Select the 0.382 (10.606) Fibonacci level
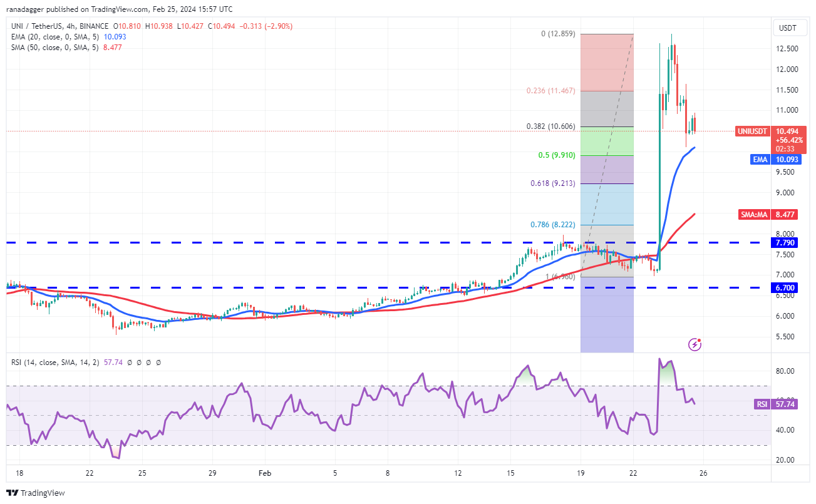The height and width of the screenshot is (504, 816). click(x=551, y=126)
